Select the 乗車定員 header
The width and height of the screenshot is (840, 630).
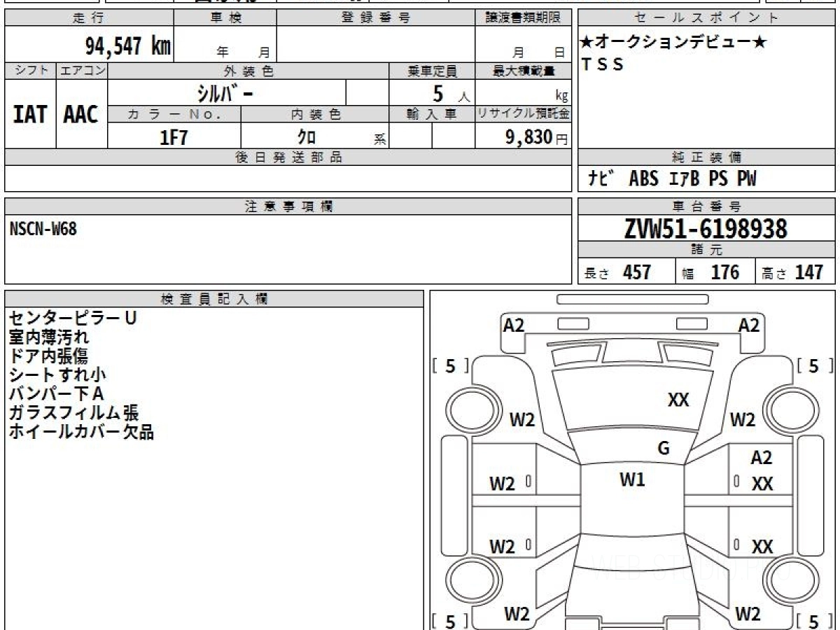[432, 71]
